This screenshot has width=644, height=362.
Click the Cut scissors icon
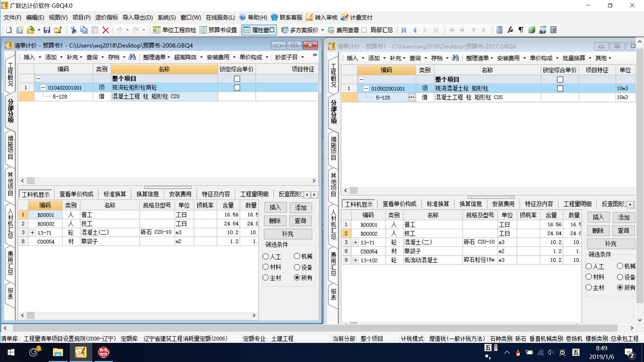73,30
